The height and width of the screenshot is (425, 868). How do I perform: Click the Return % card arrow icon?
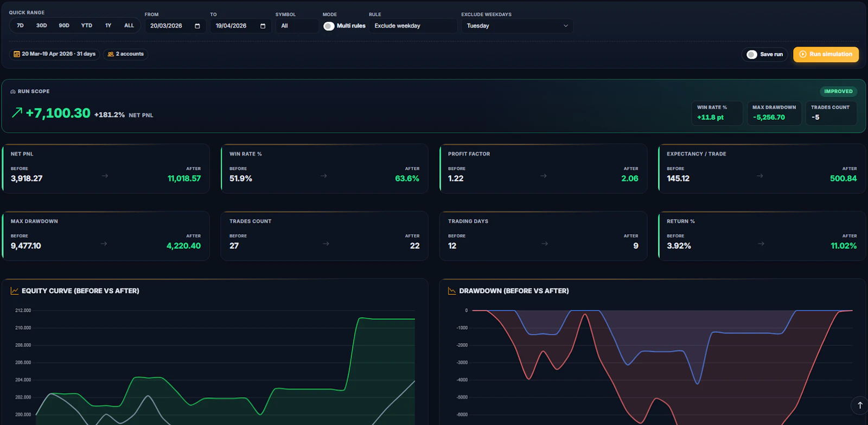761,244
